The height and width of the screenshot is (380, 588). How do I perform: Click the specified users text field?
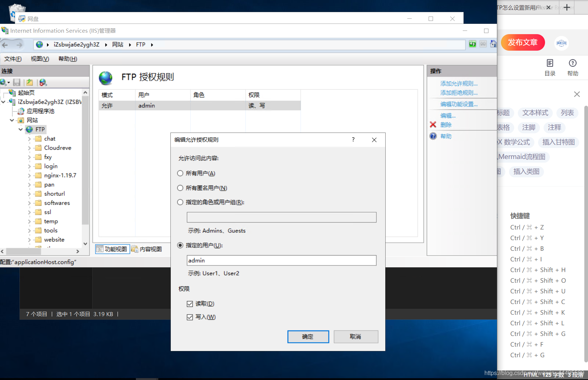281,260
